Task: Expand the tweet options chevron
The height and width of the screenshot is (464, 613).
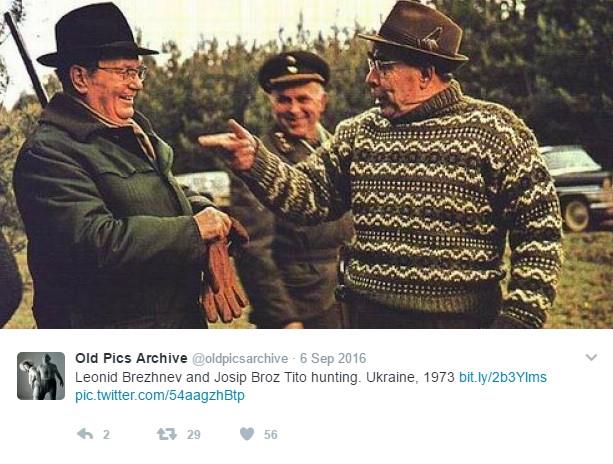Action: [x=591, y=357]
